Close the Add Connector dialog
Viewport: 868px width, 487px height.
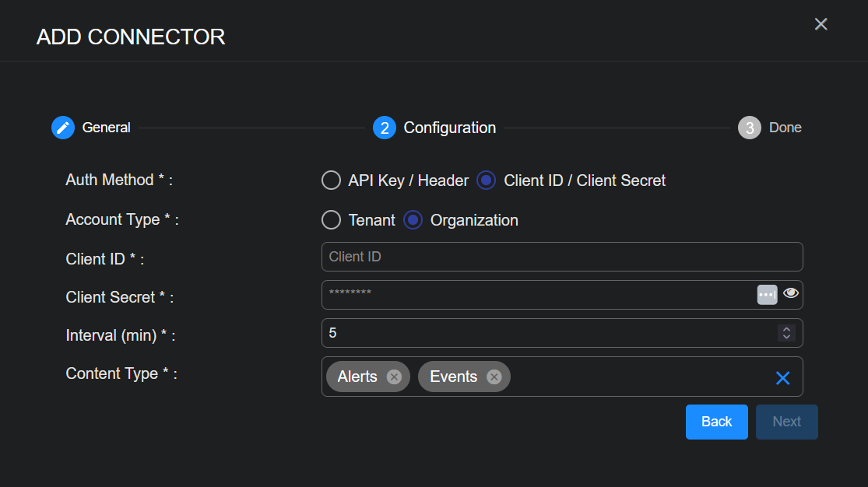pos(821,24)
